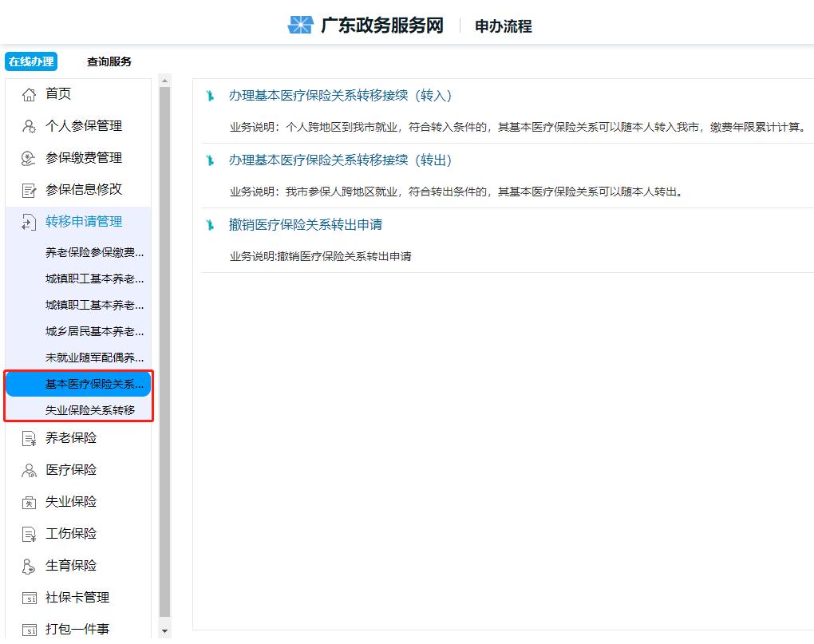Click the person icon next to 个人参保管理
Screen dimensions: 814x644
coord(28,125)
